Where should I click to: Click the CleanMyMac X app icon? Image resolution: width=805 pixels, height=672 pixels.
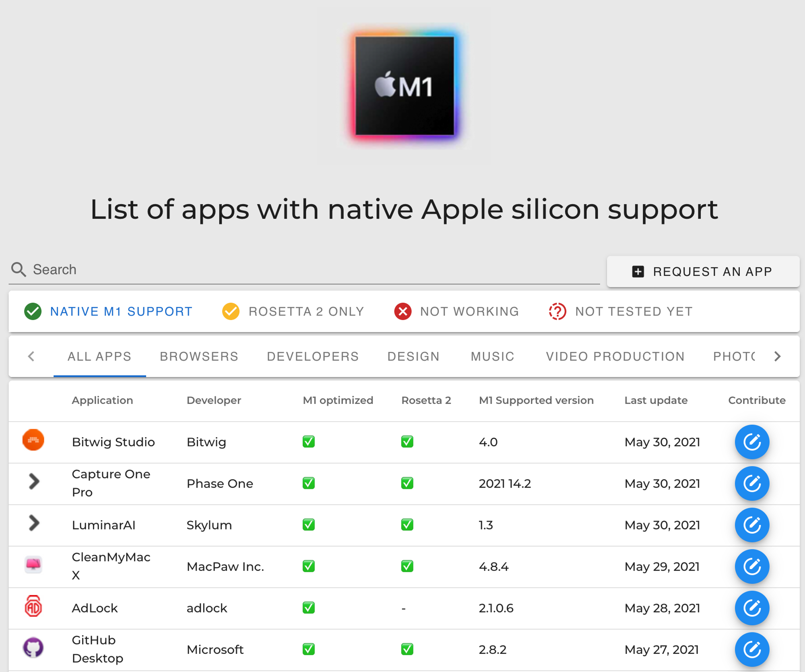(x=33, y=564)
